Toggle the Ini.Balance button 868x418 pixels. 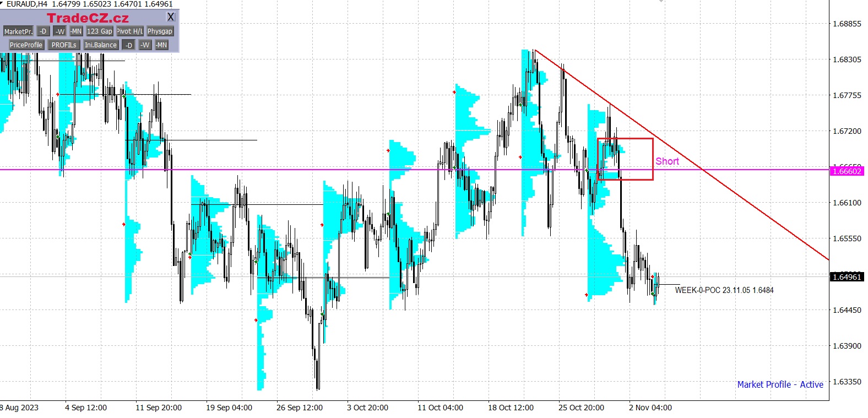coord(101,45)
